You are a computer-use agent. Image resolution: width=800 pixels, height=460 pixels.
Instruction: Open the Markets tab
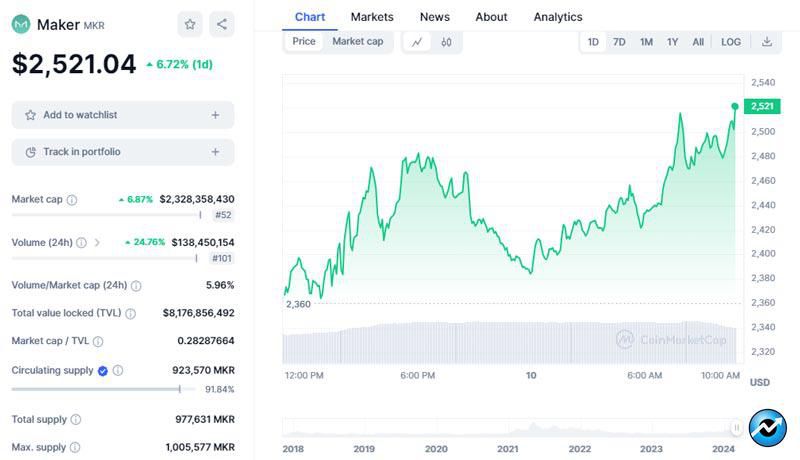tap(372, 17)
